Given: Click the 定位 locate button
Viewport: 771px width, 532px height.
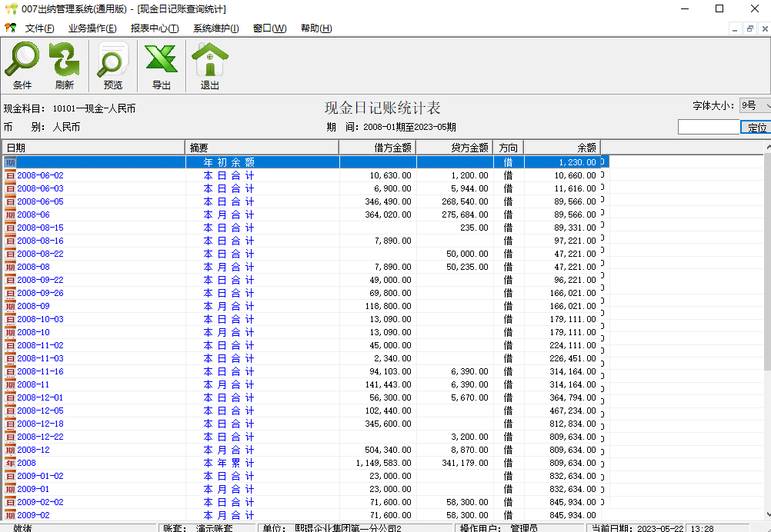Looking at the screenshot, I should [x=756, y=127].
